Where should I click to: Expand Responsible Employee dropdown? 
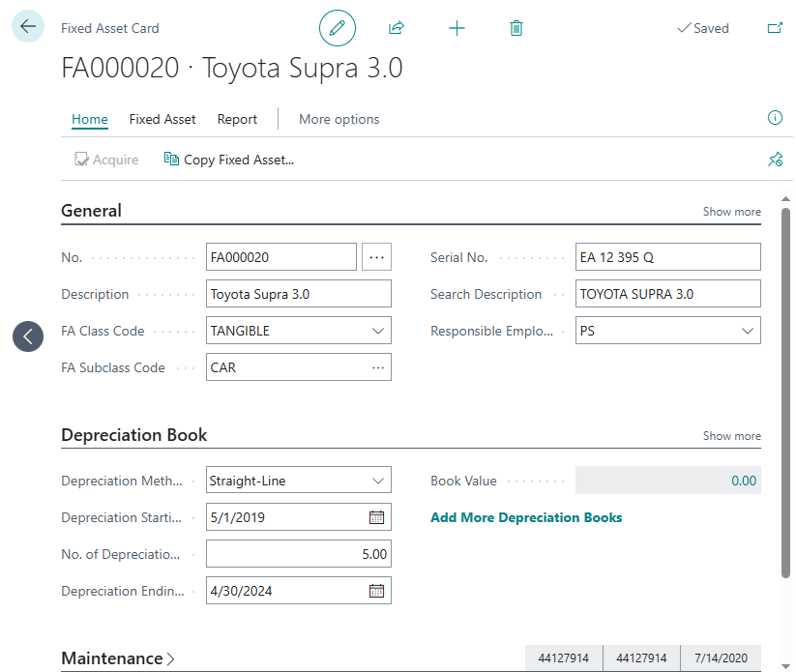[747, 331]
